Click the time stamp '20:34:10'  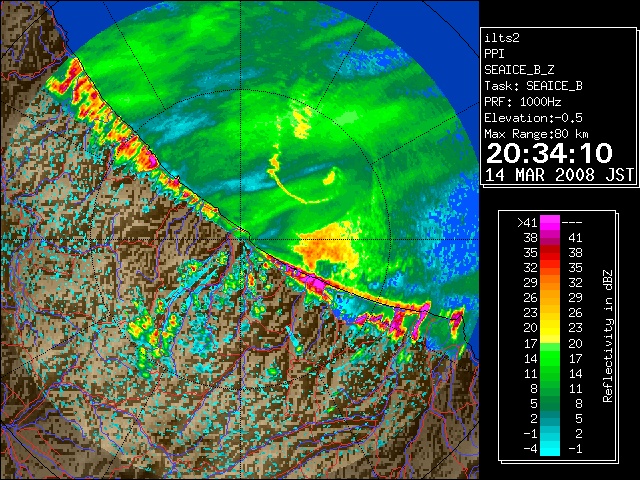point(549,153)
